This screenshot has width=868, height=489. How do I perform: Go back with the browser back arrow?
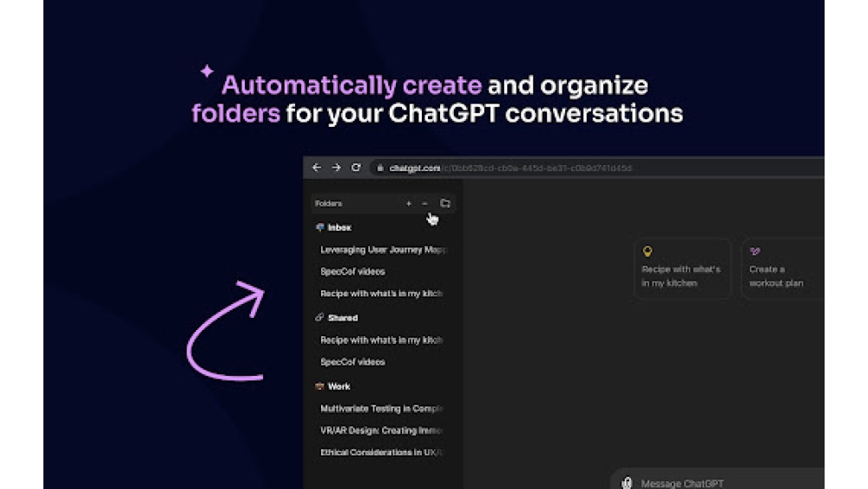(x=317, y=168)
